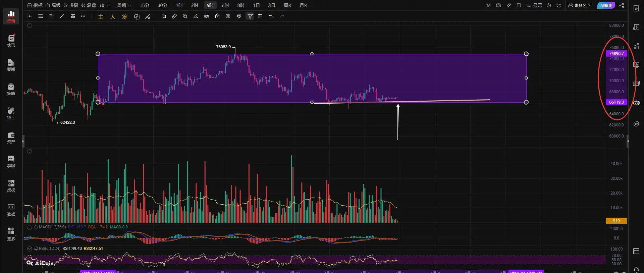Click the lock drawings icon

coord(217,16)
